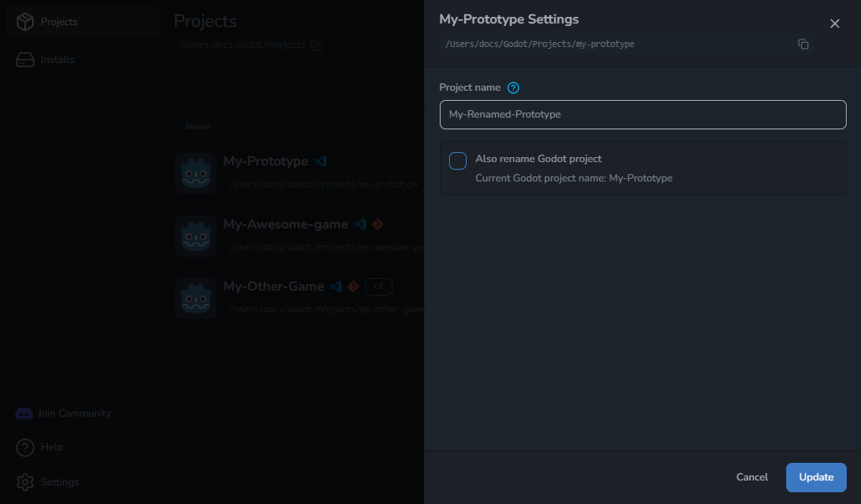Screen dimensions: 861x504
Task: Open the Installs sidebar tab
Action: [x=82, y=60]
